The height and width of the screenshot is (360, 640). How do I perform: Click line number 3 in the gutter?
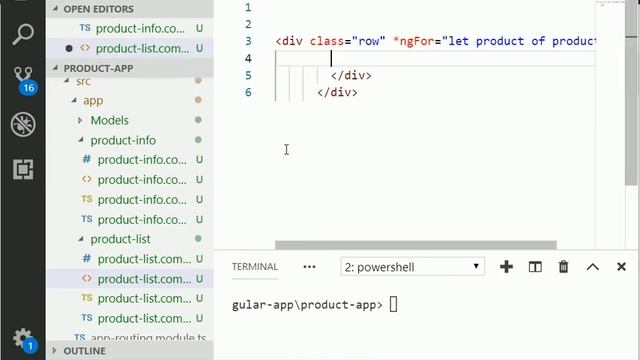(248, 41)
